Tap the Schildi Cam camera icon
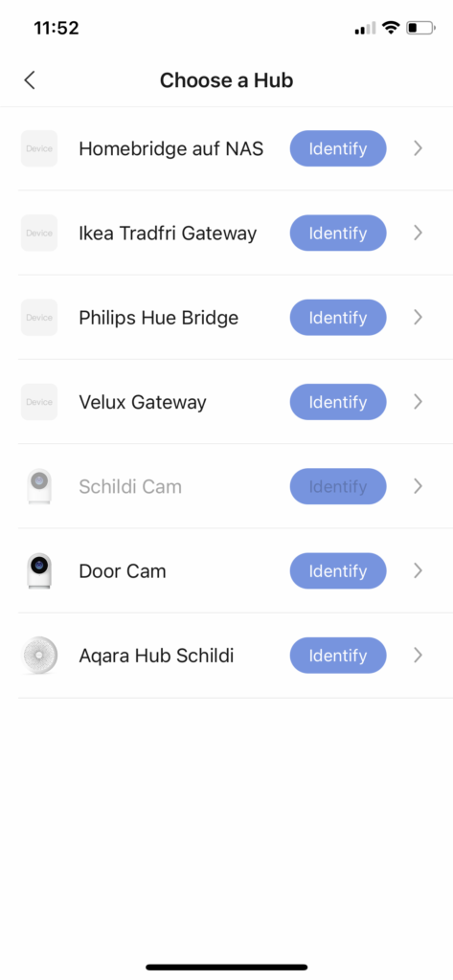453x980 pixels. (x=39, y=486)
